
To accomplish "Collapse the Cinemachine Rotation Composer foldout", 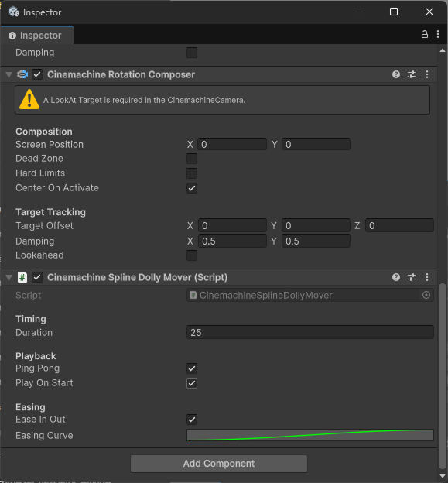I will click(9, 74).
